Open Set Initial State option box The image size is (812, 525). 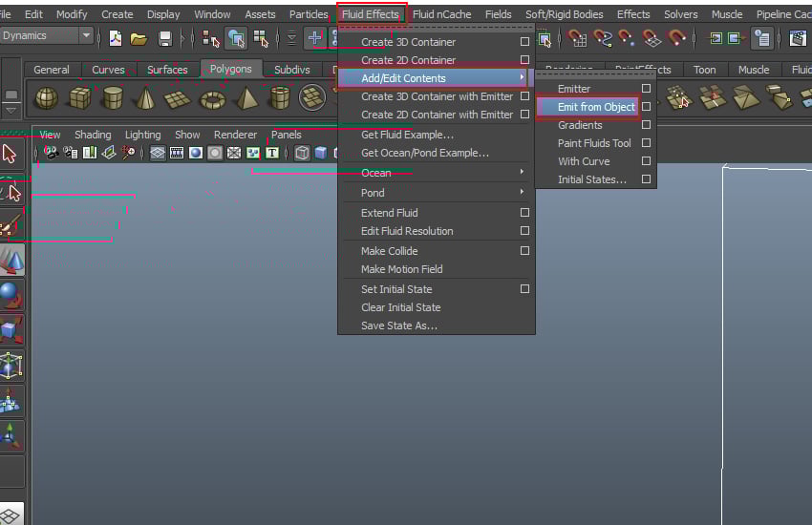524,289
